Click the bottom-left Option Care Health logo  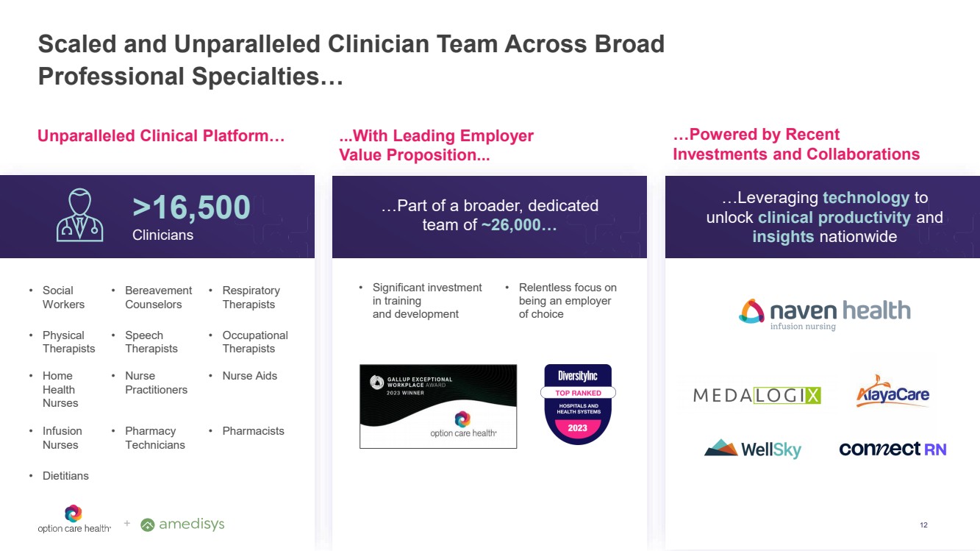click(x=74, y=519)
